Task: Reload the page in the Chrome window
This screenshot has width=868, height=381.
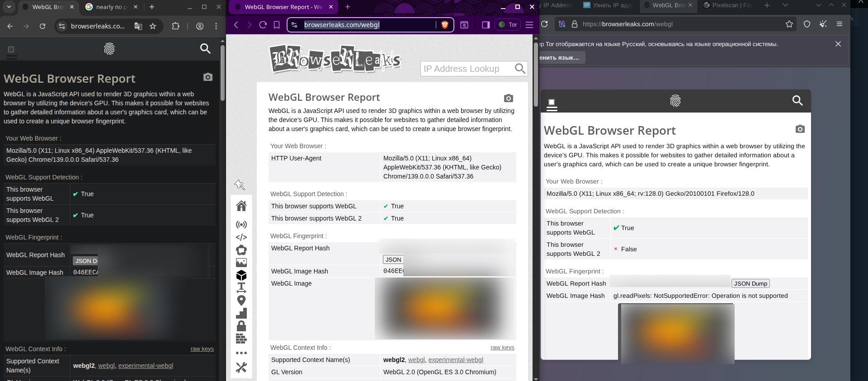Action: point(42,26)
